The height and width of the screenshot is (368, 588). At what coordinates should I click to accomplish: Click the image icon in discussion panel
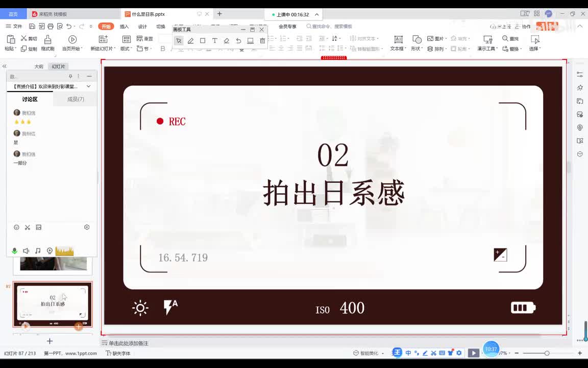[39, 227]
